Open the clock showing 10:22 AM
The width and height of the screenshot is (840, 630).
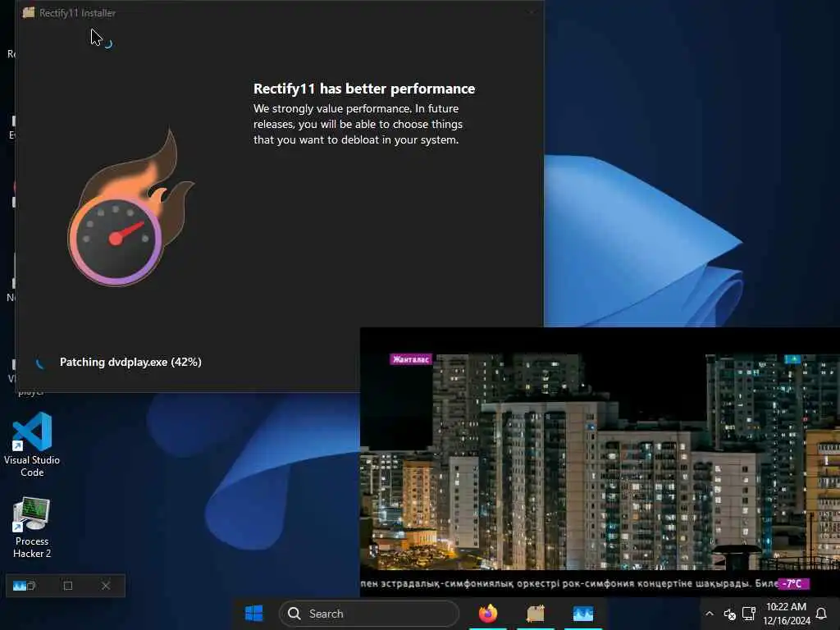pos(786,614)
